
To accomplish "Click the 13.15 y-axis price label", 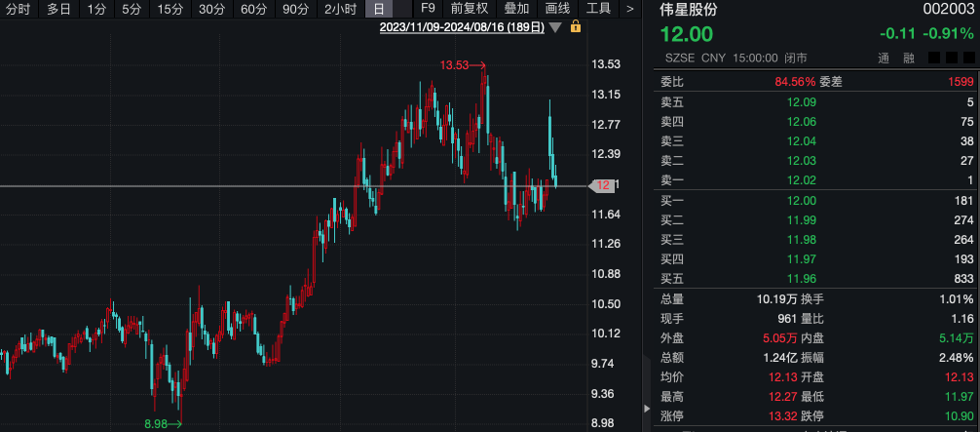I will [x=606, y=95].
